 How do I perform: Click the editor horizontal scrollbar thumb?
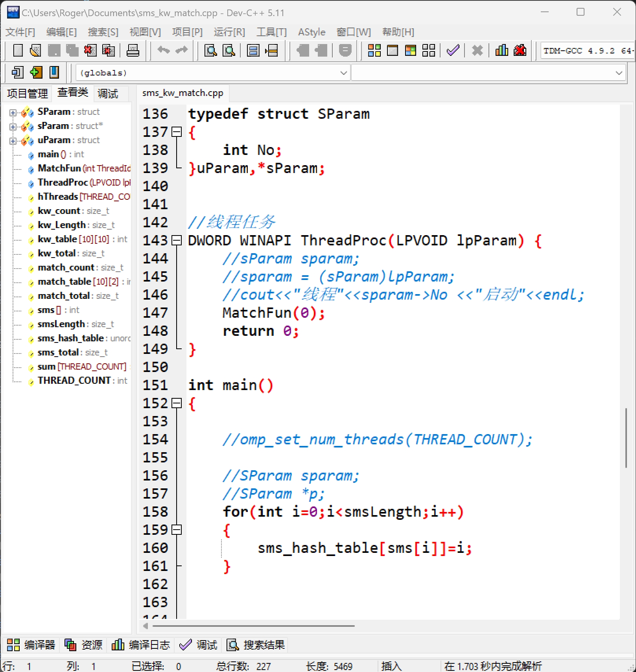253,626
